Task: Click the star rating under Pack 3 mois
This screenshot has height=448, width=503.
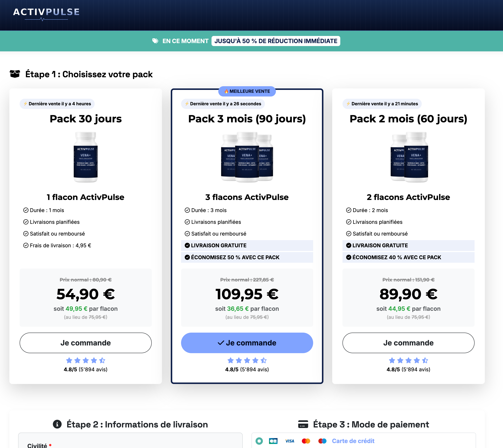Action: (x=247, y=360)
